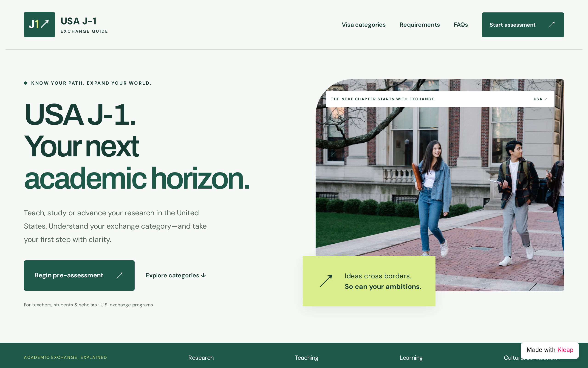Click USA arrow label in image banner
The image size is (588, 368).
click(540, 99)
